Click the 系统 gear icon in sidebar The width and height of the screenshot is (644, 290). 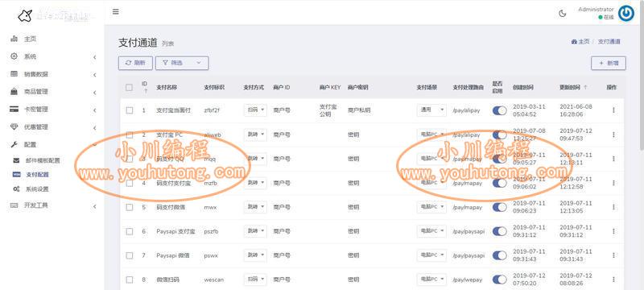(x=14, y=56)
